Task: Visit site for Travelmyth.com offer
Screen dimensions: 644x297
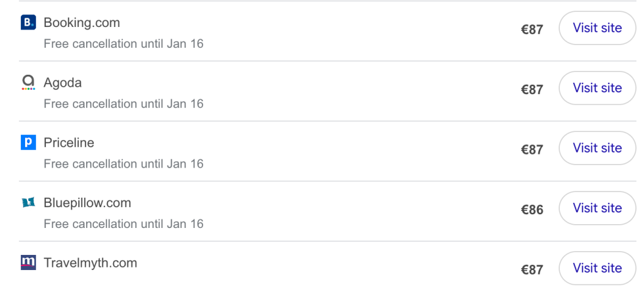Action: (597, 268)
